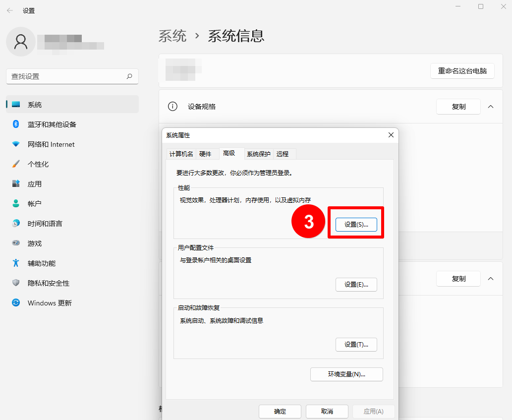This screenshot has width=512, height=420.
Task: Click the Bluetooth and devices icon
Action: pos(16,124)
